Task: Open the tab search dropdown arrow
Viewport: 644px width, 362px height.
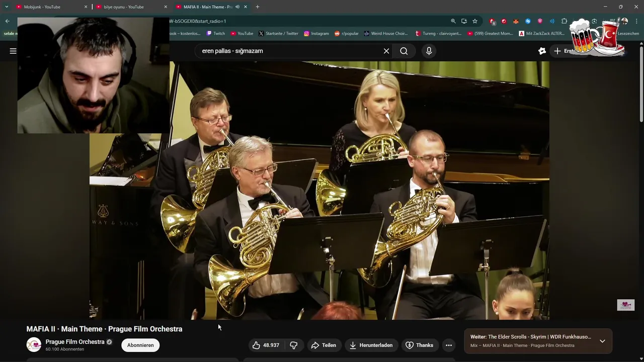Action: (x=7, y=7)
